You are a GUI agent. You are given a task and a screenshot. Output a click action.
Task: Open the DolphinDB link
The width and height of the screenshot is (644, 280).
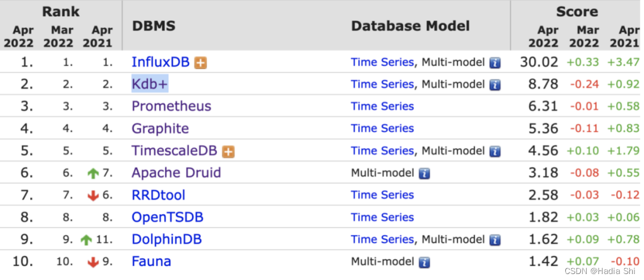click(x=166, y=239)
